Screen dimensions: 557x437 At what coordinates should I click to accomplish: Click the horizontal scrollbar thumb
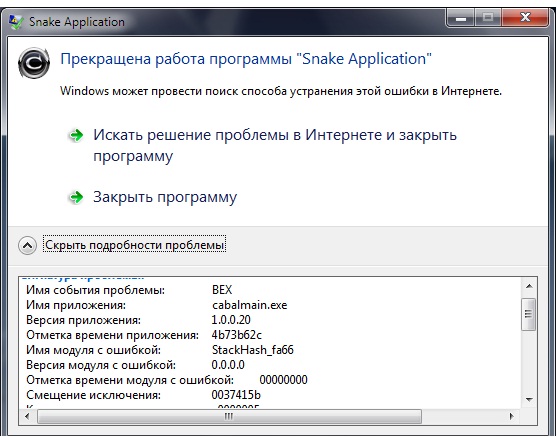tap(229, 416)
